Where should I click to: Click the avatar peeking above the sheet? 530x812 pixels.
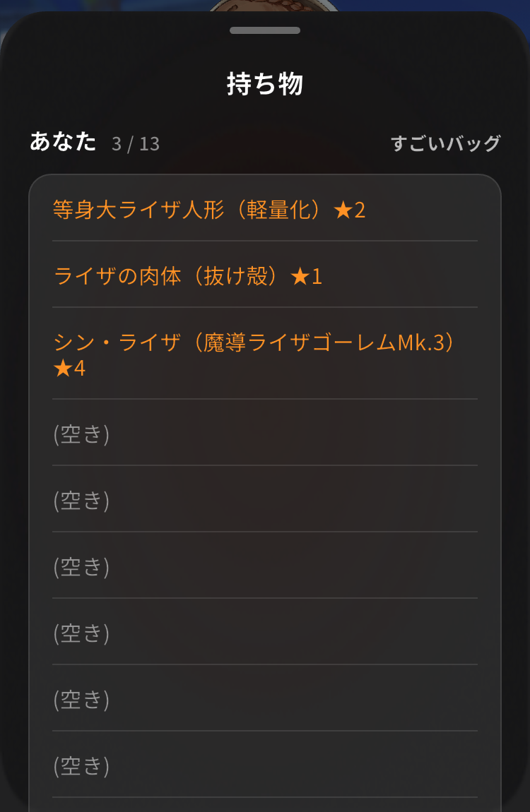[x=273, y=5]
